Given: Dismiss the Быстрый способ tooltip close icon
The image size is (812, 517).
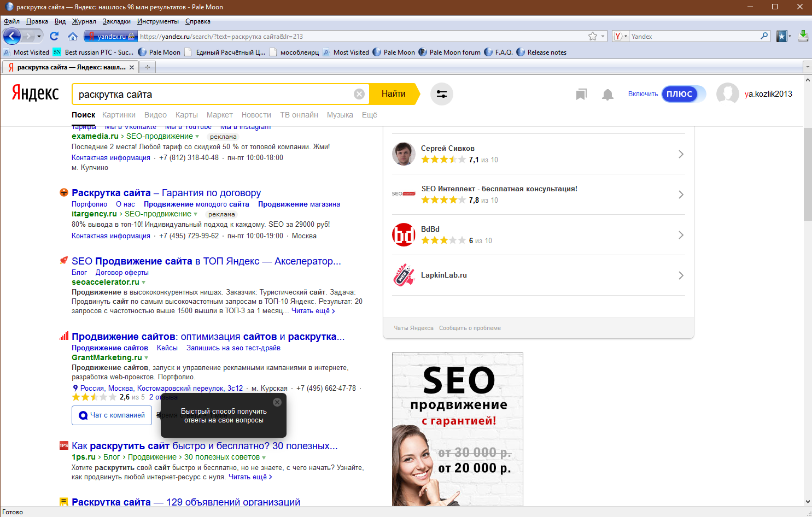Looking at the screenshot, I should (x=277, y=402).
